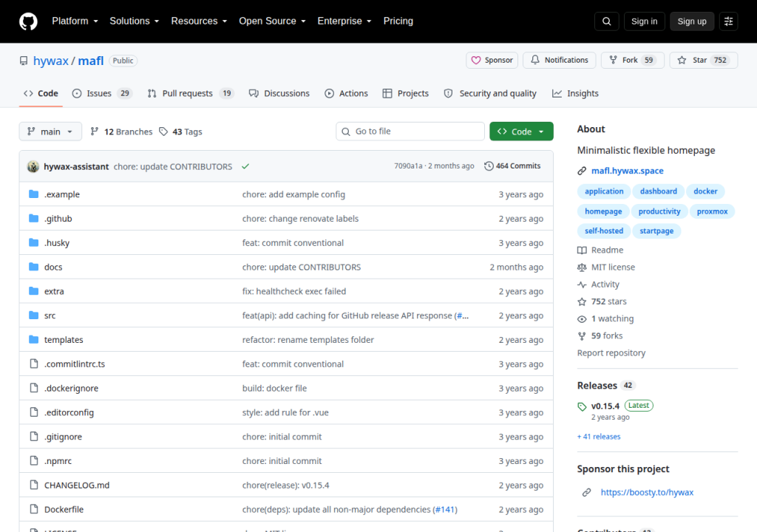The height and width of the screenshot is (532, 757).
Task: Open the boosty.to/hywax sponsor link
Action: (x=647, y=492)
